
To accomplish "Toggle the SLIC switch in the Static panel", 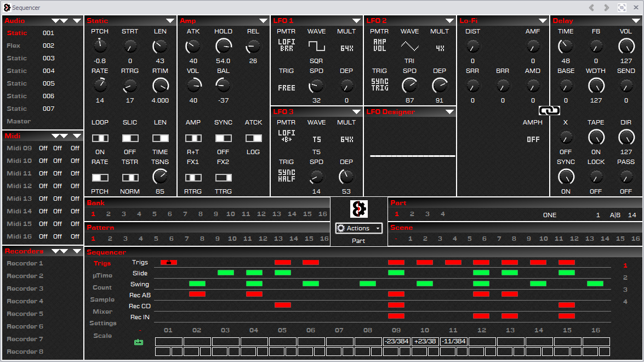I will click(130, 138).
